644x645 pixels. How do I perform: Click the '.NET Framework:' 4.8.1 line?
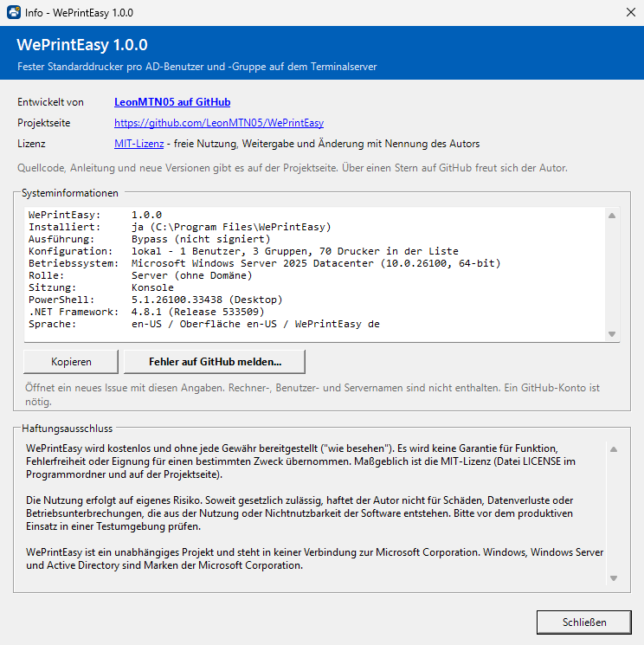(x=146, y=312)
